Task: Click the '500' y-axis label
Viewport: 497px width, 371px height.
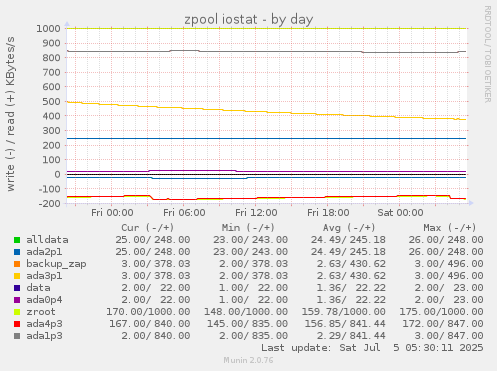Action: coord(52,101)
